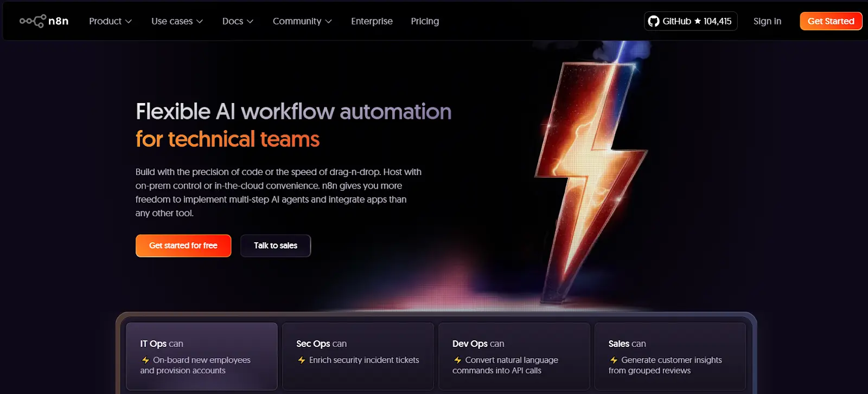Select the IT Ops can card
The height and width of the screenshot is (394, 868).
coord(202,356)
